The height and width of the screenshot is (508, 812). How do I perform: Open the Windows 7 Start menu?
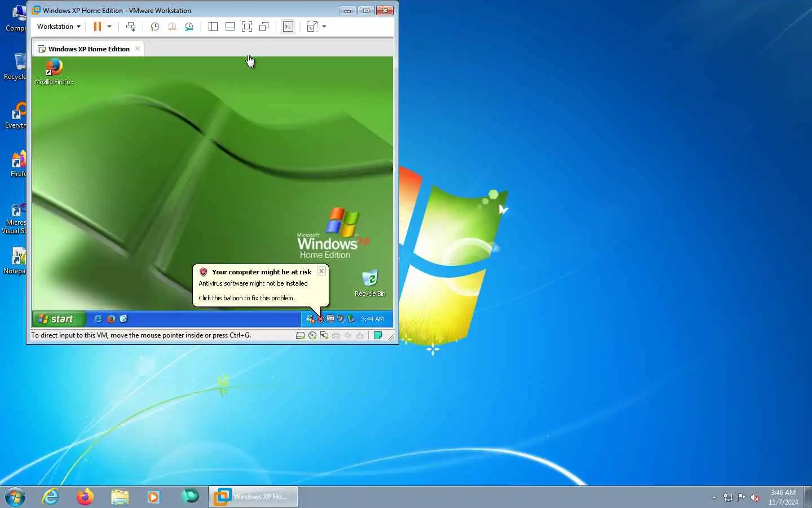point(15,497)
